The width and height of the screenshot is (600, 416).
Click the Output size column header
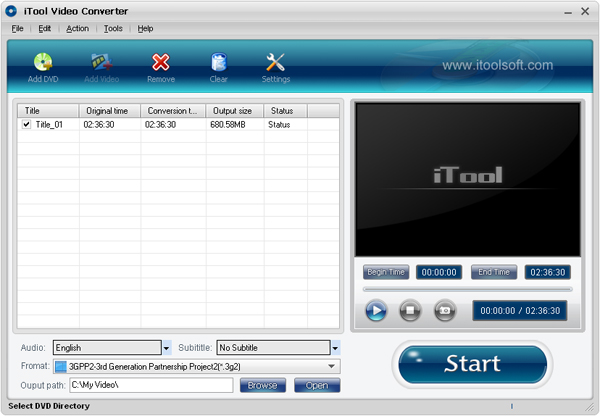[235, 111]
